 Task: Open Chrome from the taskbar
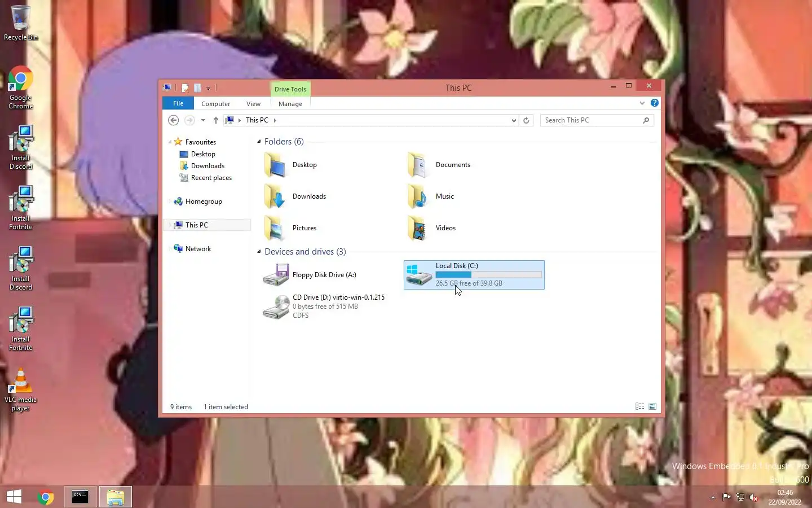46,497
